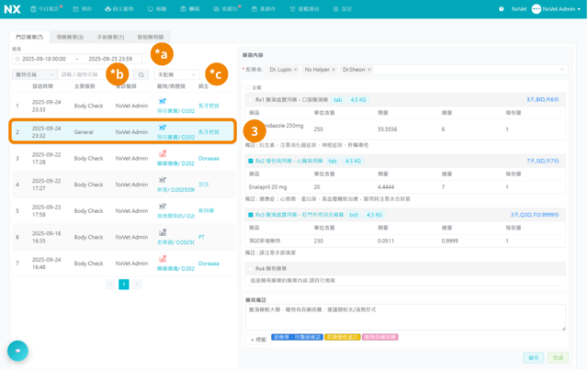Image resolution: width=588 pixels, height=370 pixels.
Task: Remove Nx Helper tag with its x
Action: pos(334,70)
